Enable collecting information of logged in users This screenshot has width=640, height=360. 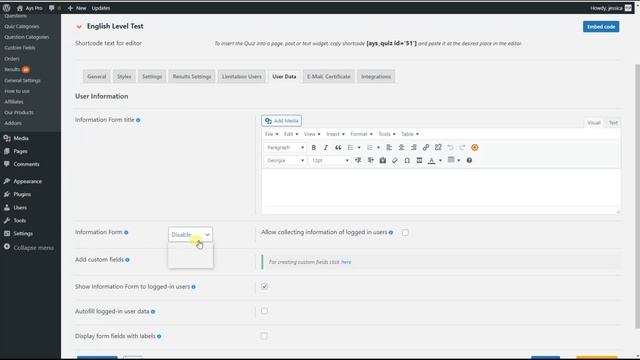point(405,233)
